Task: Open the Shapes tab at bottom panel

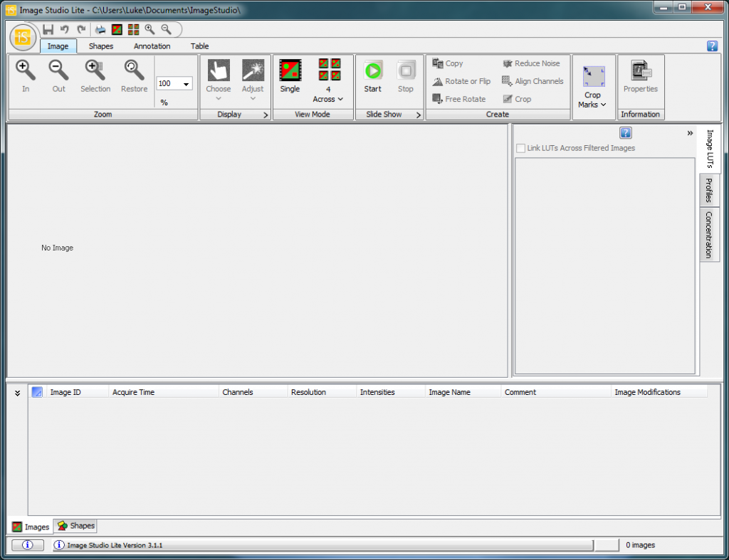Action: (75, 526)
